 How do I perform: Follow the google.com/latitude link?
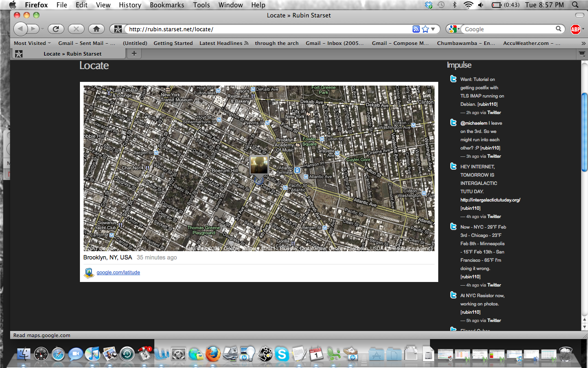(118, 273)
